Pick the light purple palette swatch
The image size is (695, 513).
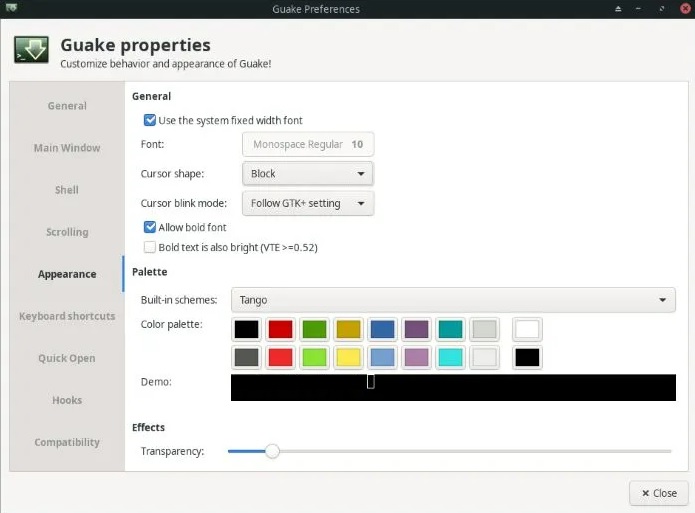point(416,357)
